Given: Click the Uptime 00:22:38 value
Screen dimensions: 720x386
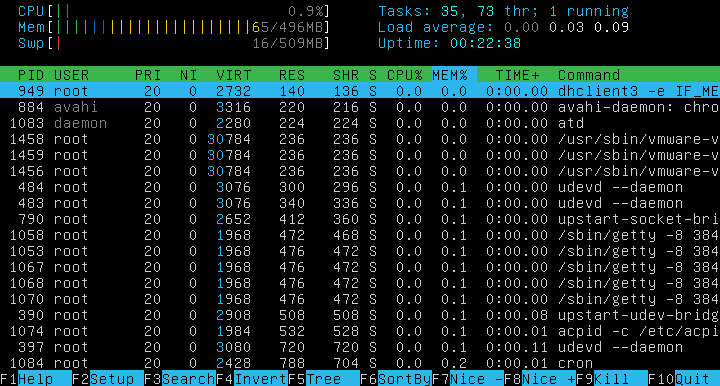Looking at the screenshot, I should pos(485,43).
